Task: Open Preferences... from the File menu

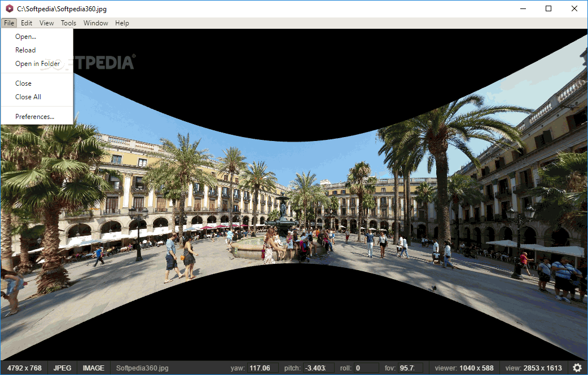Action: 37,117
